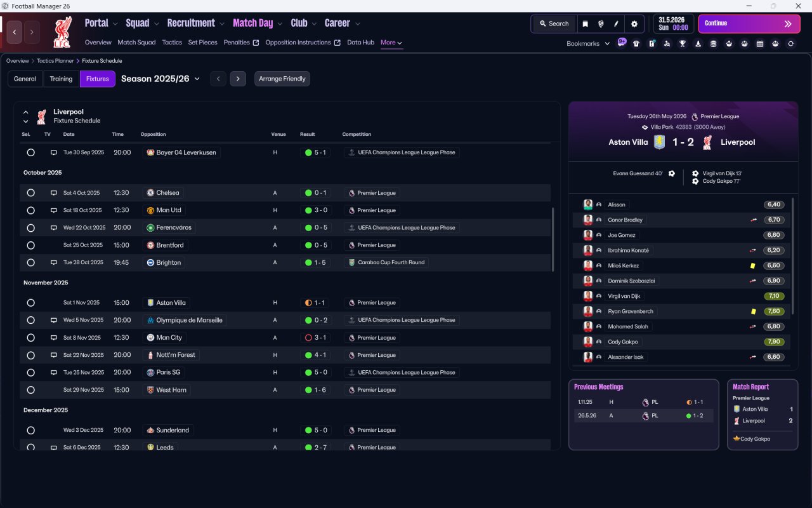Click the fixture list vertical scrollbar
Image resolution: width=812 pixels, height=508 pixels.
click(554, 239)
